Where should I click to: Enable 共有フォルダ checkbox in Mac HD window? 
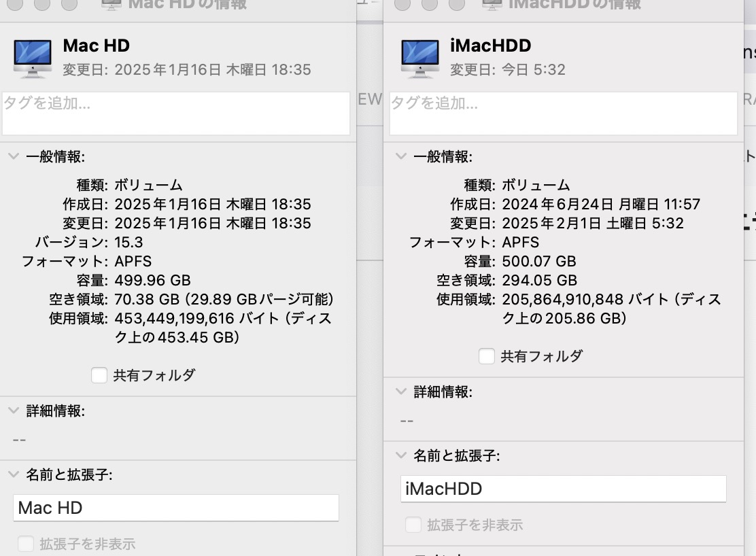pos(99,375)
